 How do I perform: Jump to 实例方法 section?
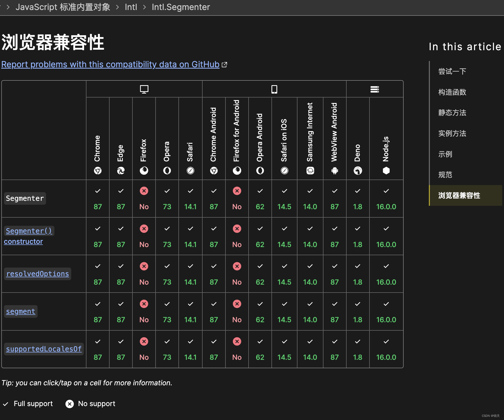tap(452, 134)
